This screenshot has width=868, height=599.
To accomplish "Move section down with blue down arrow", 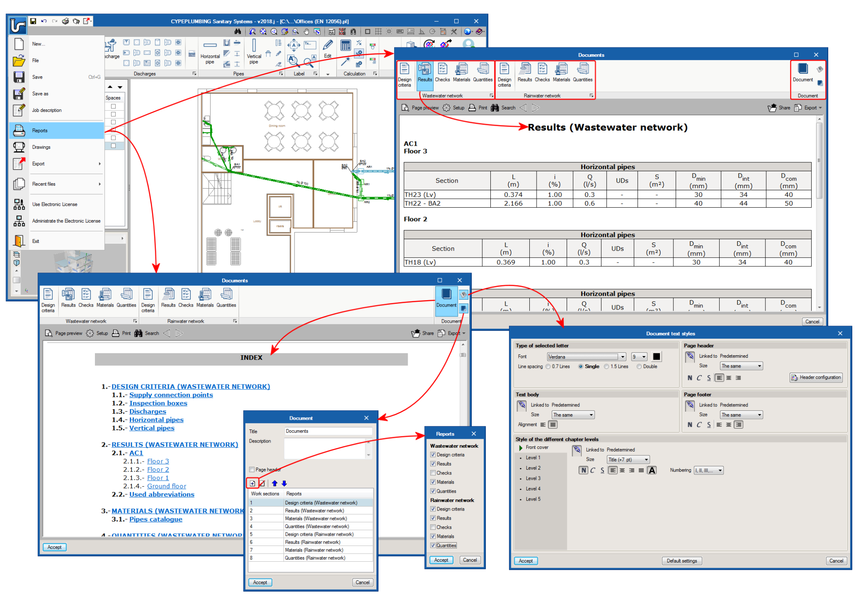I will [284, 483].
